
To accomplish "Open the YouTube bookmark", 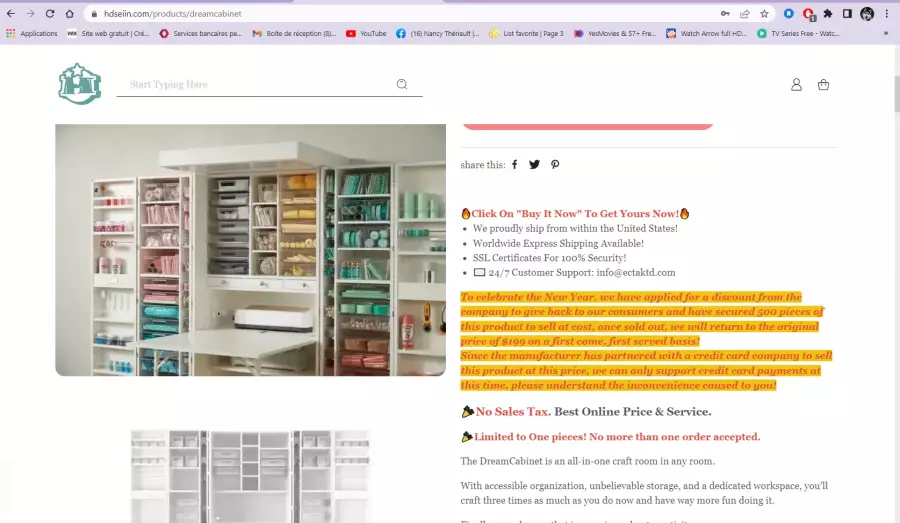I will coord(366,34).
